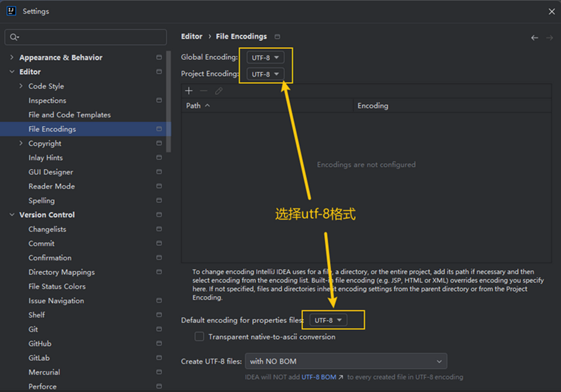Click the remove path minus icon
Screen dimensions: 561x392
(203, 91)
